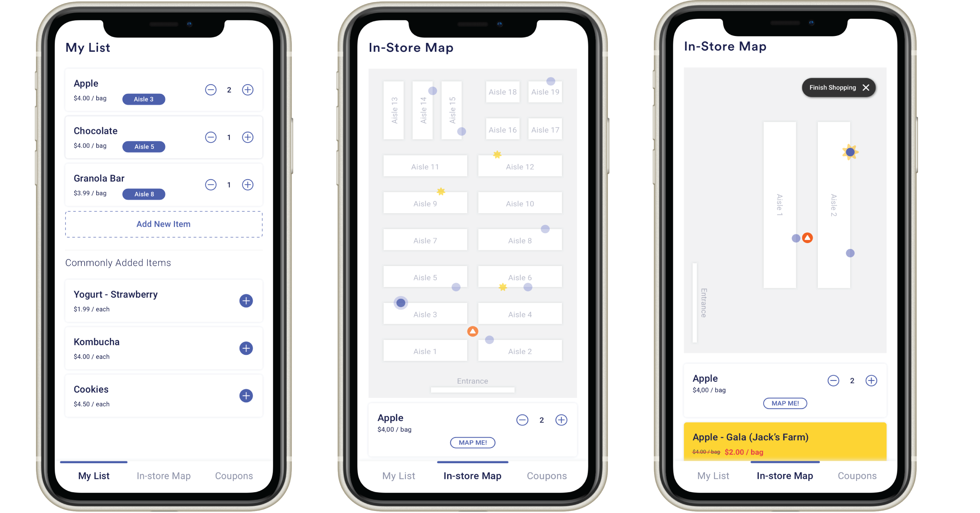Screen dimensions: 980x513
Task: Toggle quantity control for Chocolate down
Action: pyautogui.click(x=212, y=136)
